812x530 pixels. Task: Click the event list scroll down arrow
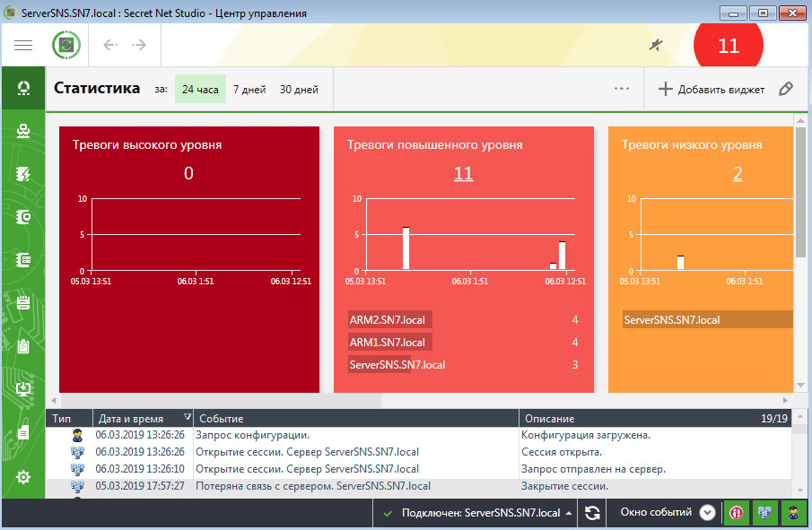click(x=800, y=490)
